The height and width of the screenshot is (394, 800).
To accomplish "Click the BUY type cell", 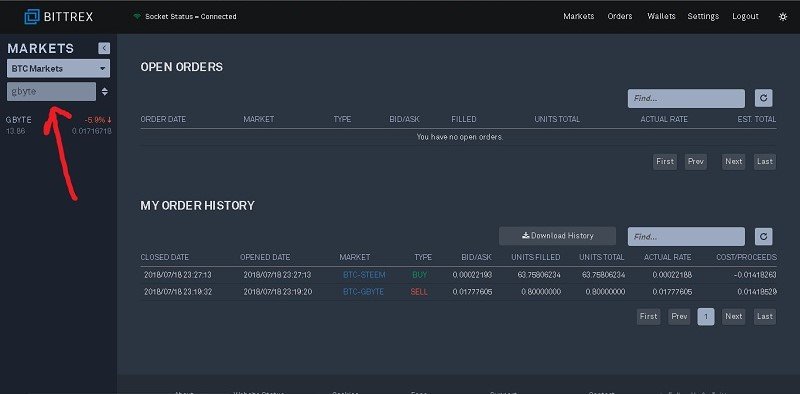I will pos(420,275).
